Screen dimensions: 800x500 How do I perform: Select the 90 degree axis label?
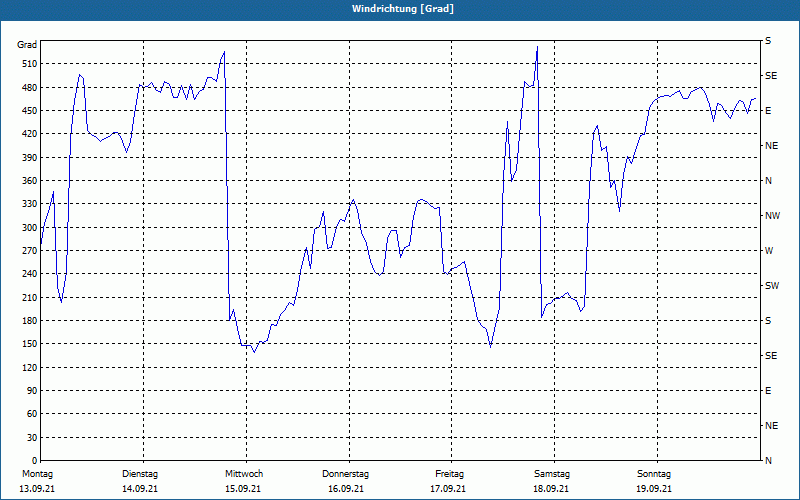click(32, 391)
